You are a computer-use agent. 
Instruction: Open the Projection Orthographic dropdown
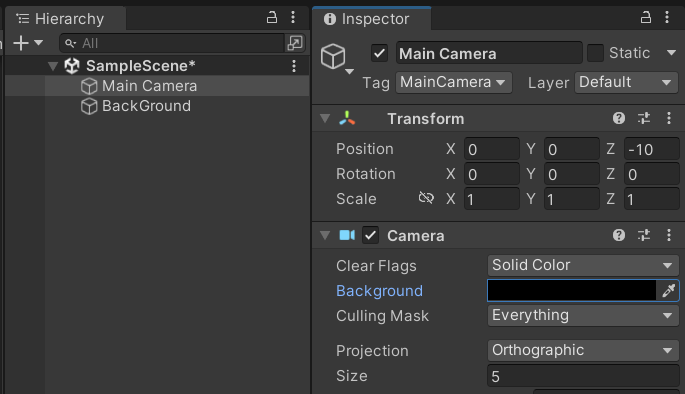tap(583, 350)
